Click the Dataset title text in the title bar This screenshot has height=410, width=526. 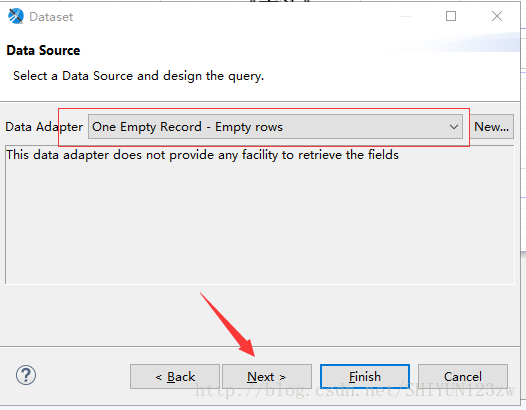click(x=51, y=17)
